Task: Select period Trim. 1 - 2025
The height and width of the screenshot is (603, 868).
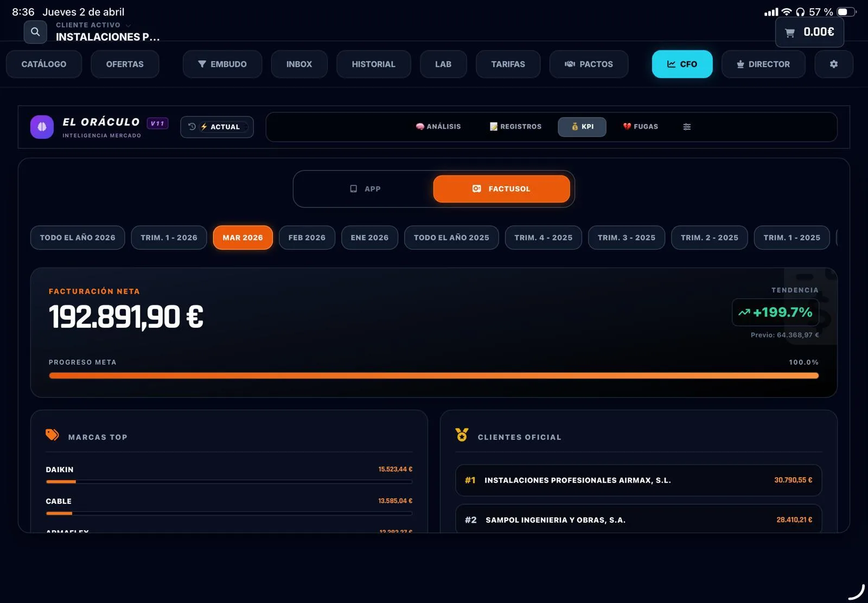Action: [x=792, y=238]
